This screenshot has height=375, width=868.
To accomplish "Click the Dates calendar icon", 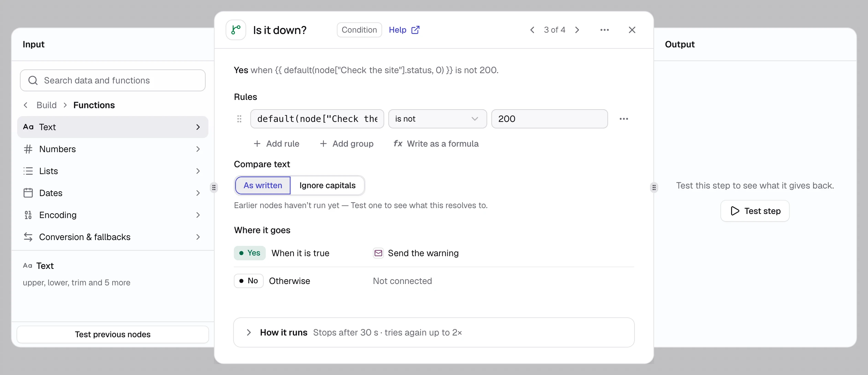I will click(x=28, y=193).
